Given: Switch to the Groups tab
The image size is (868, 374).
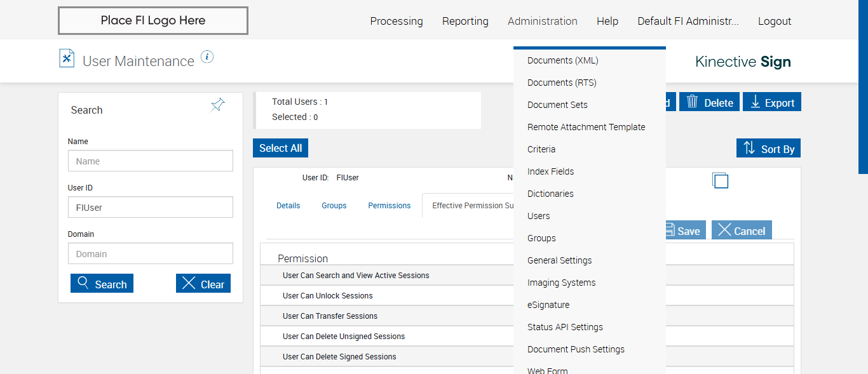Looking at the screenshot, I should [x=334, y=206].
